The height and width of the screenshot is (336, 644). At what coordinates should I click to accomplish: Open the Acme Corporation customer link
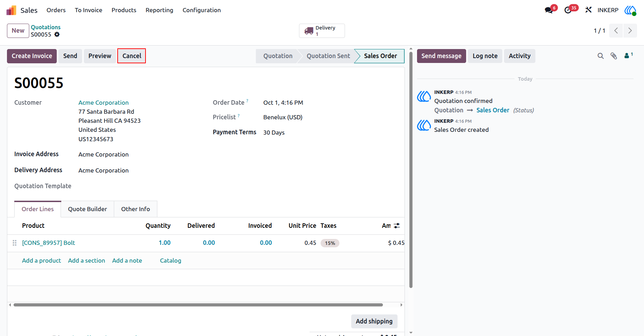(103, 103)
